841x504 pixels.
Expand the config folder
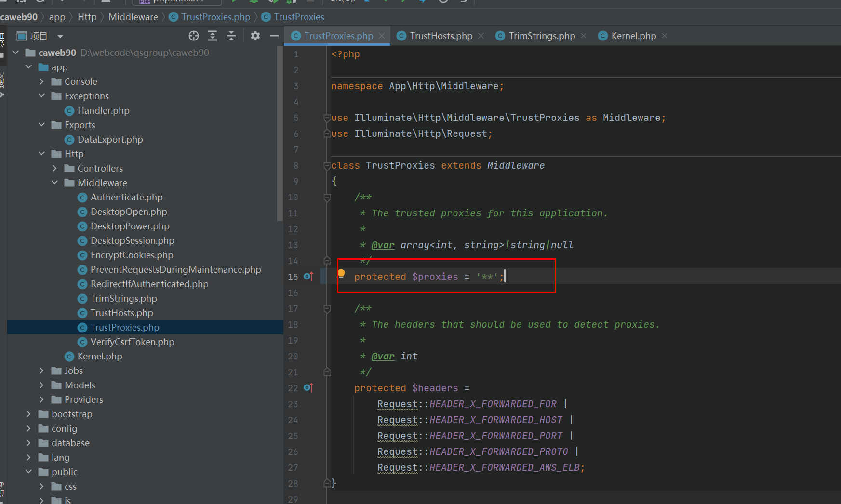[x=28, y=428]
